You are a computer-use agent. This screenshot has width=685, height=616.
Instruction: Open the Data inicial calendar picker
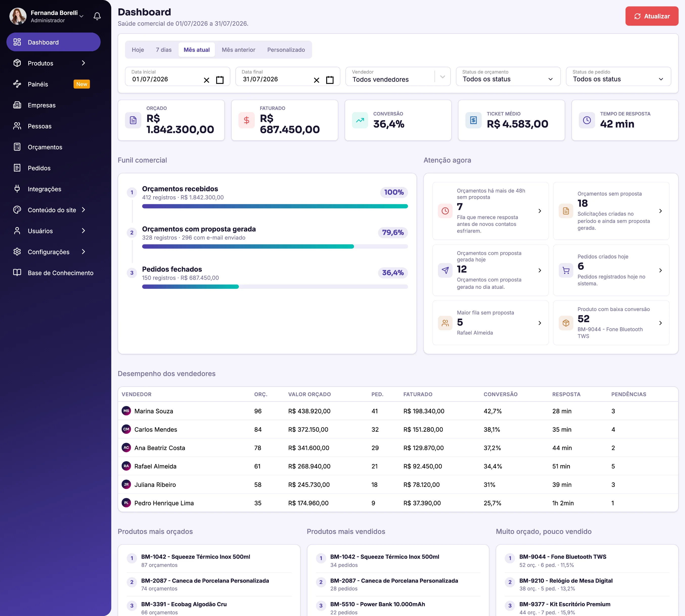pos(220,80)
